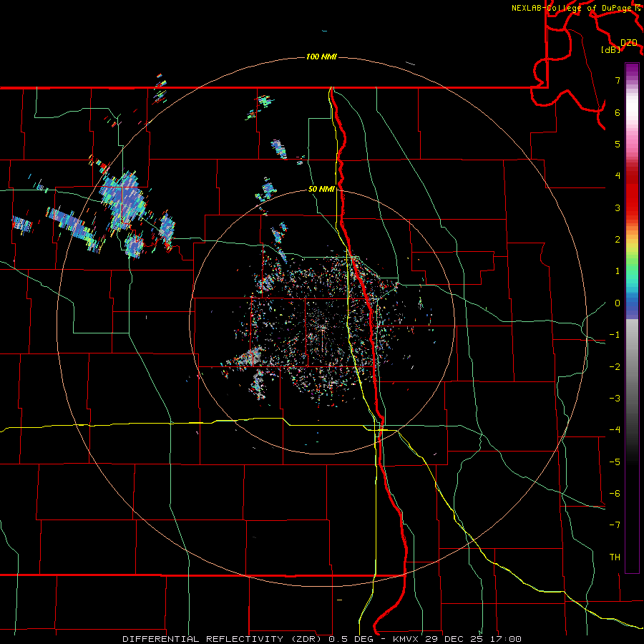Click the 0 value on the color scale

coord(618,303)
